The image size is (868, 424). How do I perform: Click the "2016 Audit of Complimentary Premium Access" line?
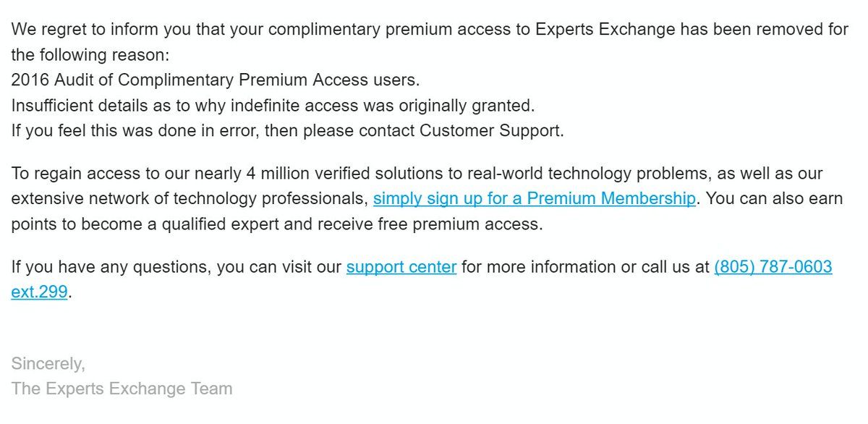click(215, 80)
